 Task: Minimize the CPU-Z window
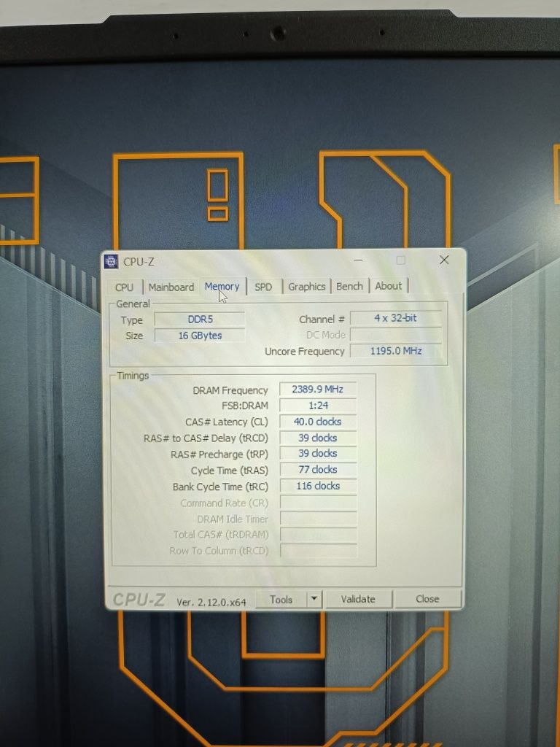358,260
